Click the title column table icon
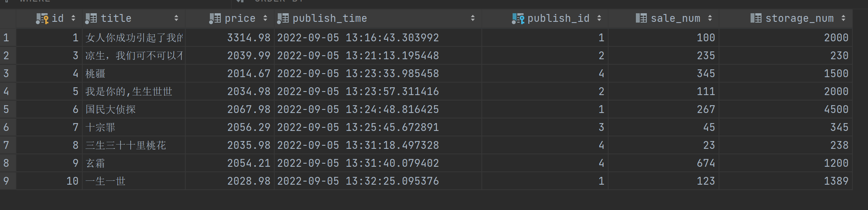The width and height of the screenshot is (868, 210). pos(91,18)
